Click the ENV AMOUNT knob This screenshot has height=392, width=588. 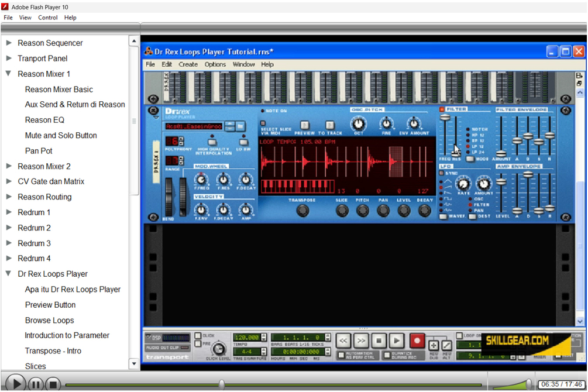point(414,123)
